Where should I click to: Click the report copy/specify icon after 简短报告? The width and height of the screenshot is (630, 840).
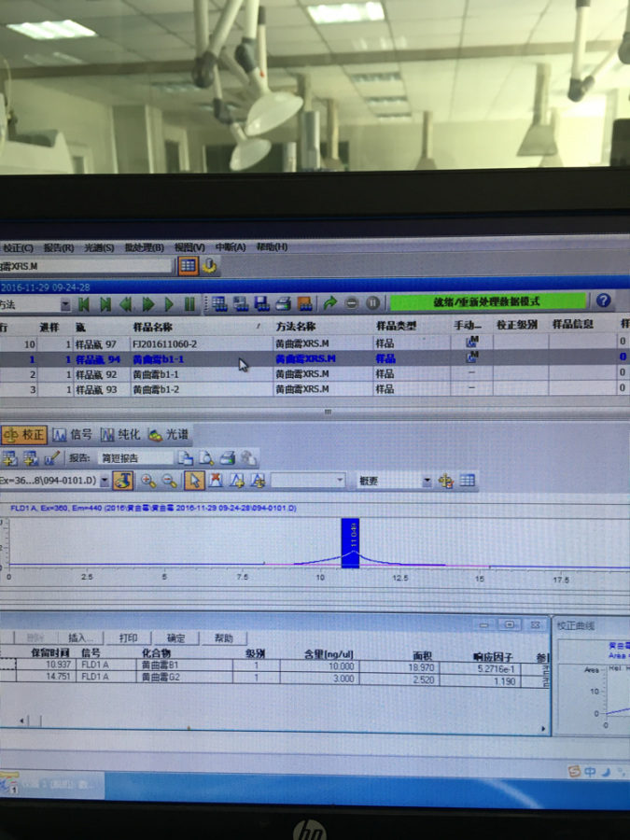click(x=186, y=458)
